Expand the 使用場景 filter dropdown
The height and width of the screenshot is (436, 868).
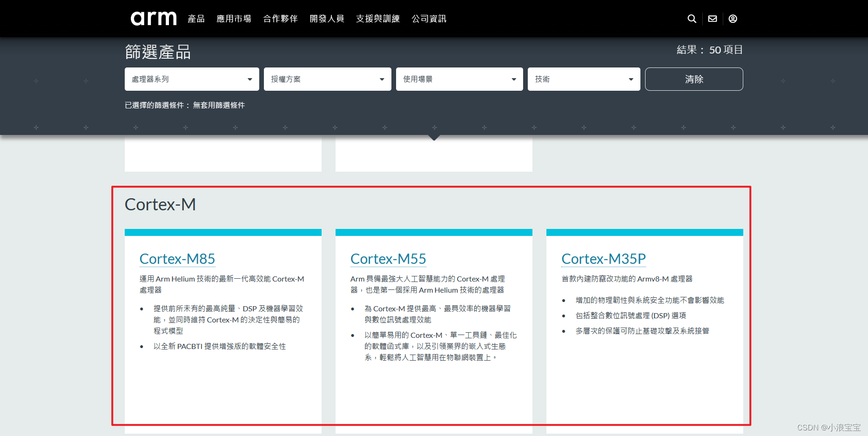point(459,79)
